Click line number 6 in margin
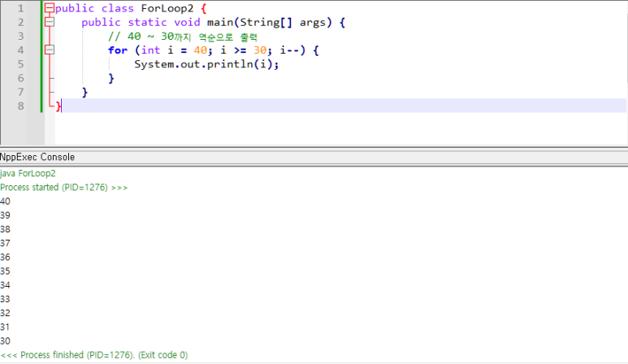The height and width of the screenshot is (364, 628). tap(20, 79)
